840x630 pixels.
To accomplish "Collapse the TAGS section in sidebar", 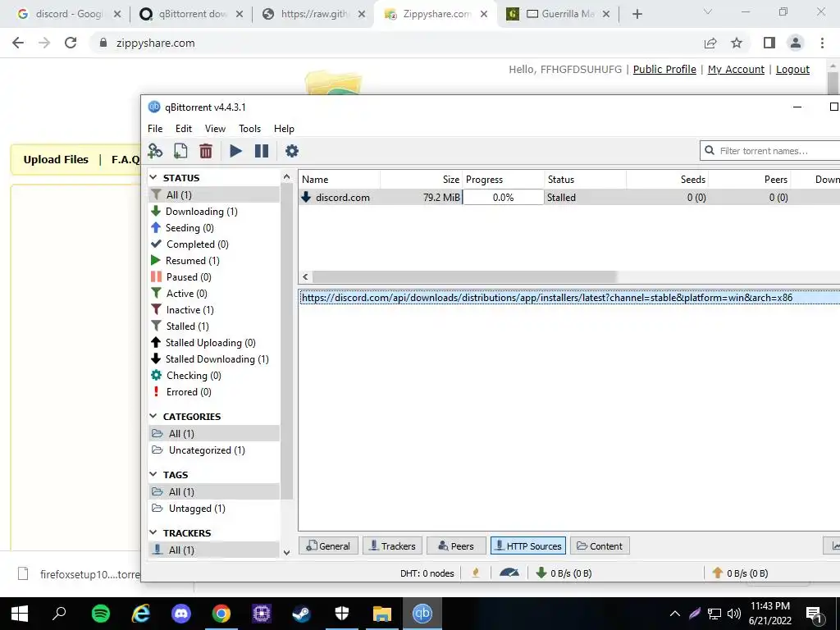I will click(x=153, y=475).
